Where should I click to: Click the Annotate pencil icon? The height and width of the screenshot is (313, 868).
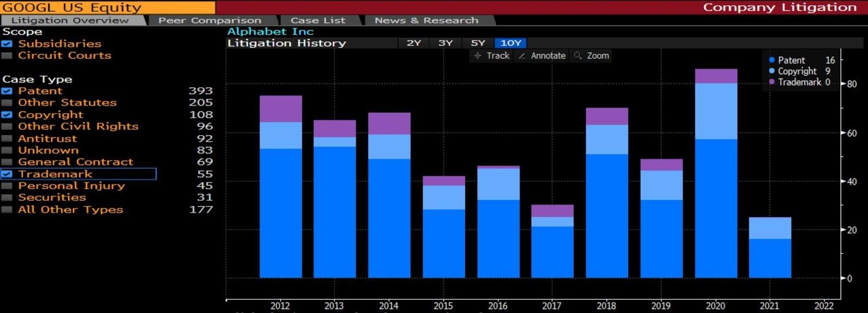pyautogui.click(x=522, y=56)
